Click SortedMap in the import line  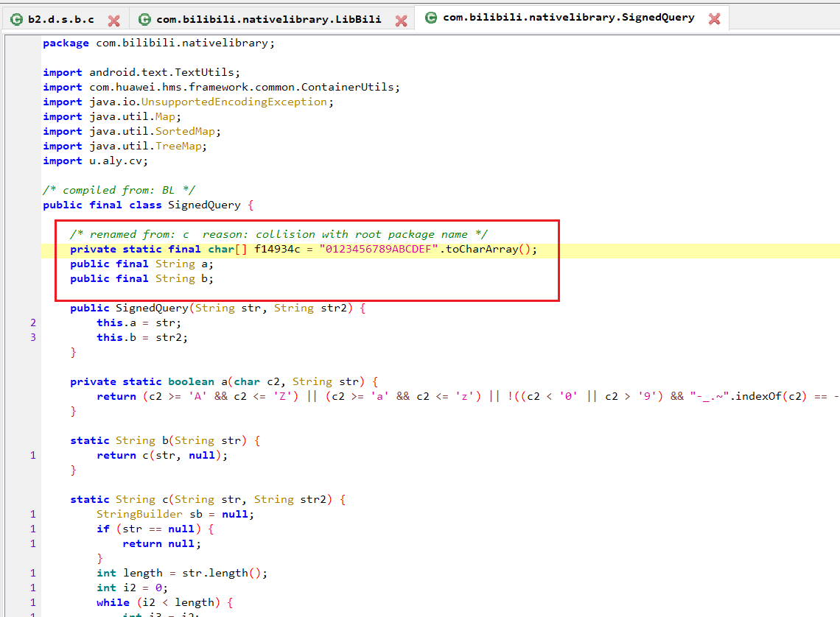point(185,131)
